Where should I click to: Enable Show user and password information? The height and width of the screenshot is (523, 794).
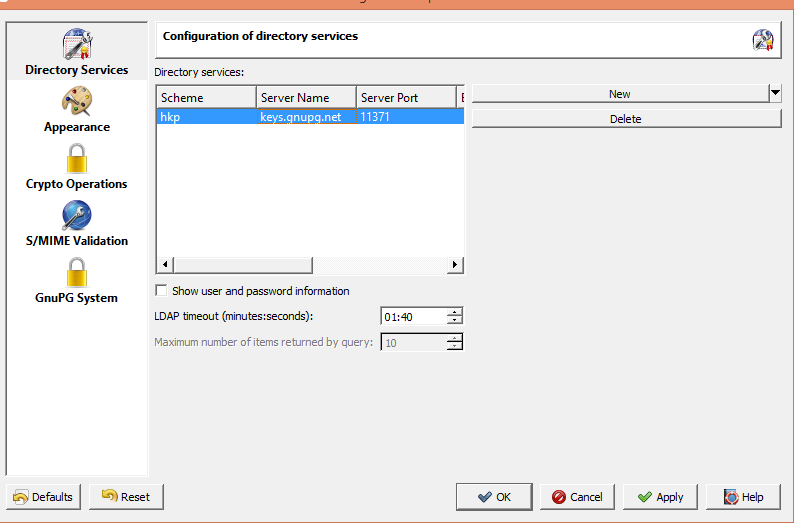[x=162, y=291]
